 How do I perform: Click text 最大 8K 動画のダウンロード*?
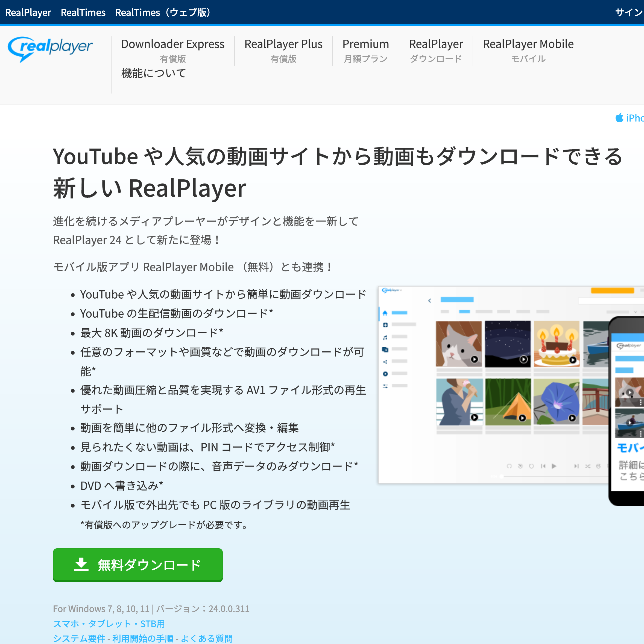tap(152, 333)
